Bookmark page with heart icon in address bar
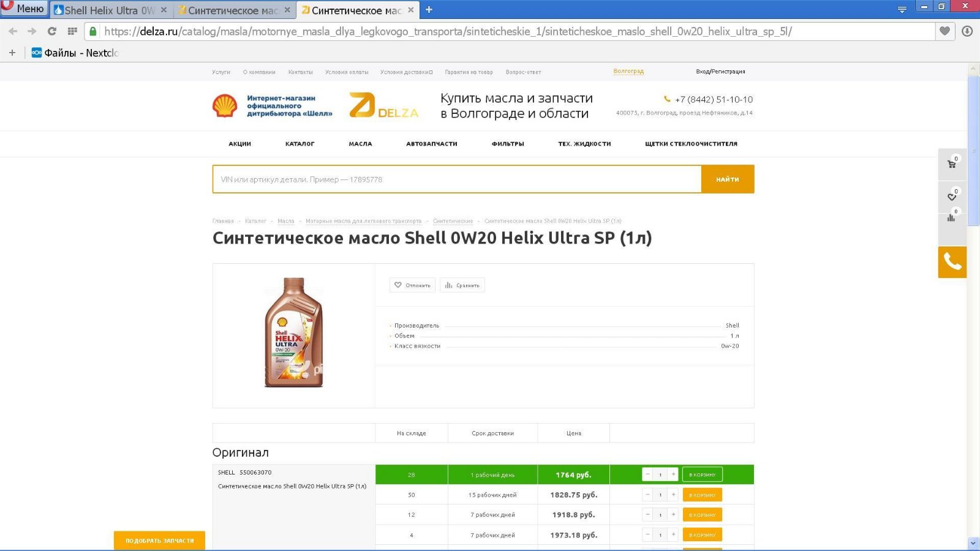 tap(945, 31)
